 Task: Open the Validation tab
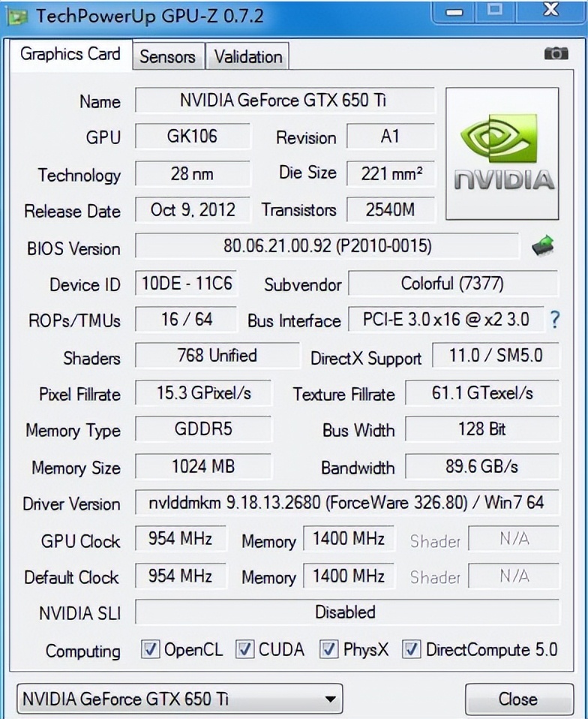[247, 57]
